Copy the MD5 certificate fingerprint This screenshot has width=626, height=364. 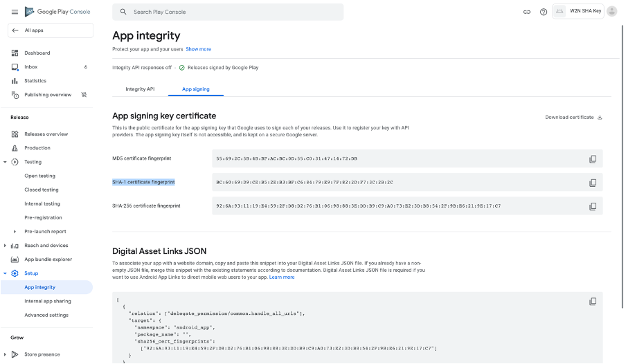(592, 159)
